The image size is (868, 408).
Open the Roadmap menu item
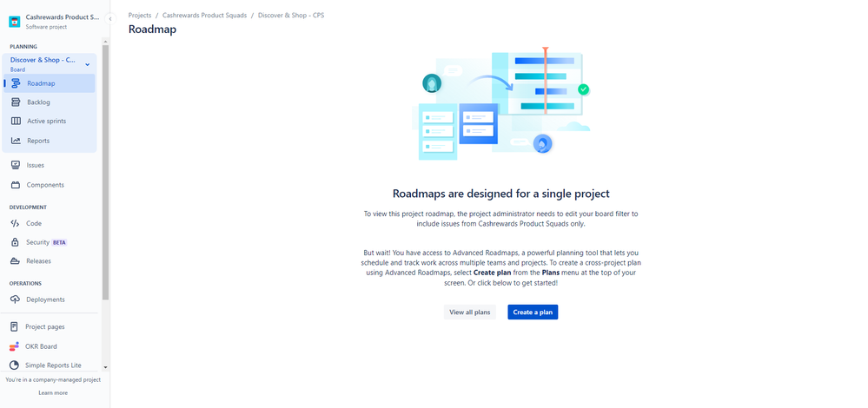point(50,83)
